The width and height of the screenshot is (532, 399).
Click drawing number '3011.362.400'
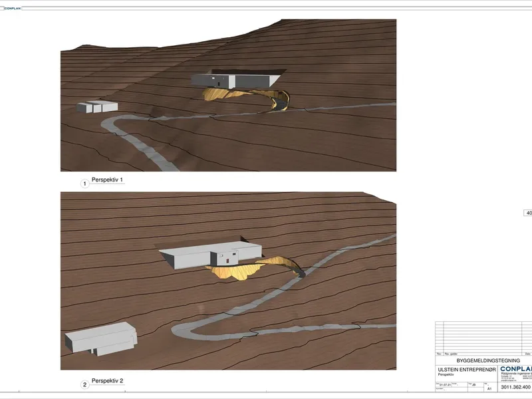click(x=515, y=387)
